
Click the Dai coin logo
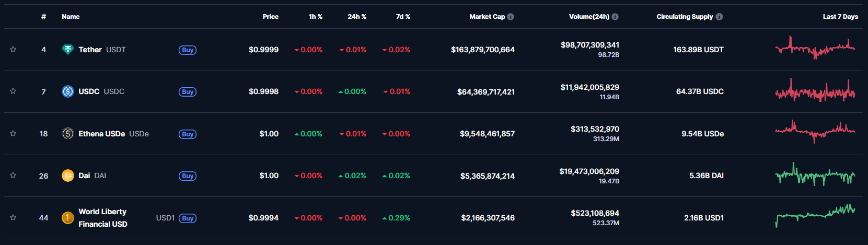pyautogui.click(x=68, y=176)
